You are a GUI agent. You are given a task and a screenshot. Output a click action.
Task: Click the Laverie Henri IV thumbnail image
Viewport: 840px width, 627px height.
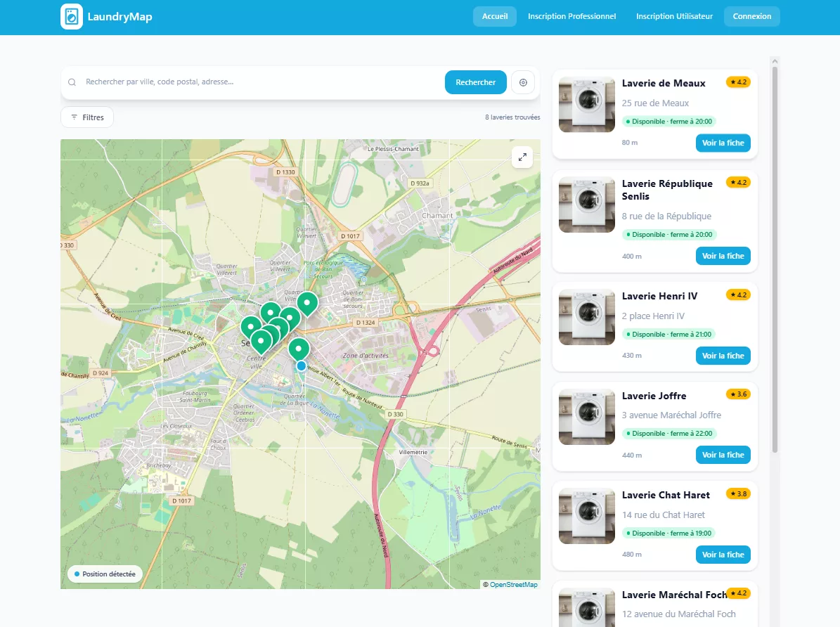tap(587, 317)
